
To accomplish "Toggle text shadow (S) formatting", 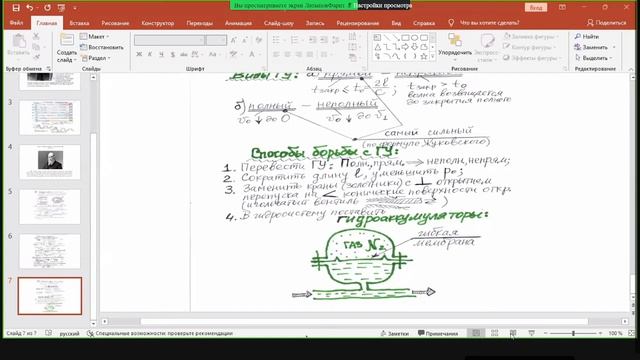I will point(173,54).
